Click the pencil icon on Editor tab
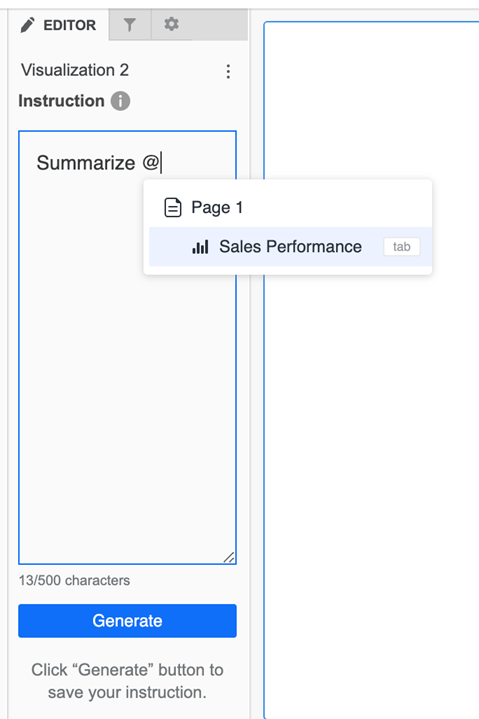This screenshot has width=479, height=719. click(x=28, y=25)
